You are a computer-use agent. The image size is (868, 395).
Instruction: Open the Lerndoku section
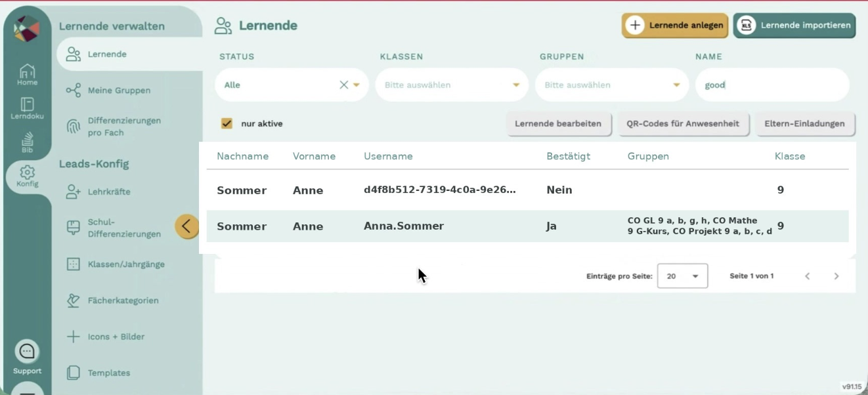[x=27, y=109]
